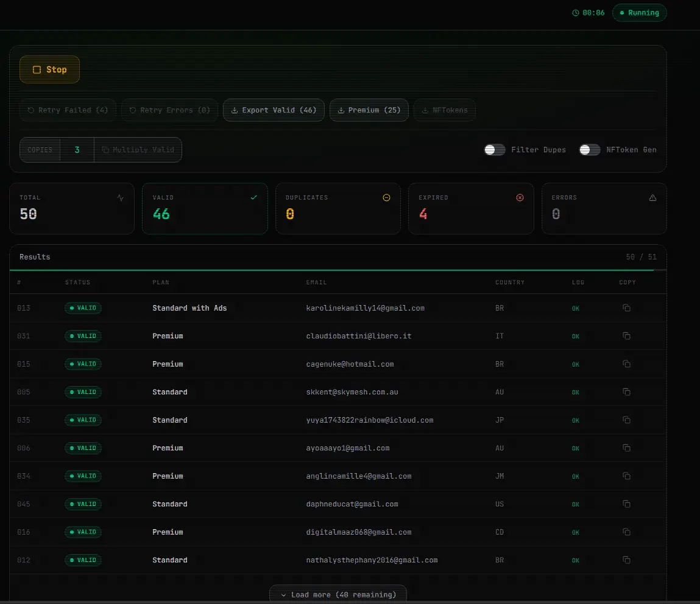Export Valid (46) results

[274, 110]
